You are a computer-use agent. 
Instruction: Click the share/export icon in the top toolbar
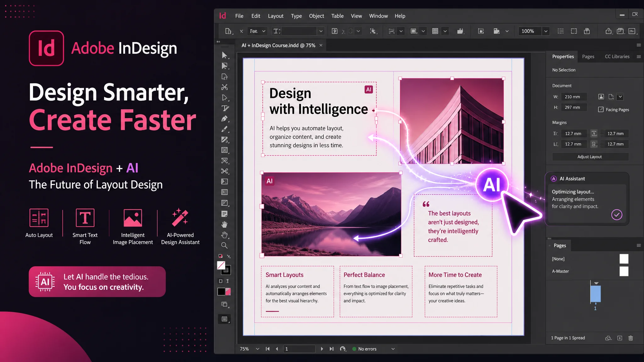coord(608,31)
